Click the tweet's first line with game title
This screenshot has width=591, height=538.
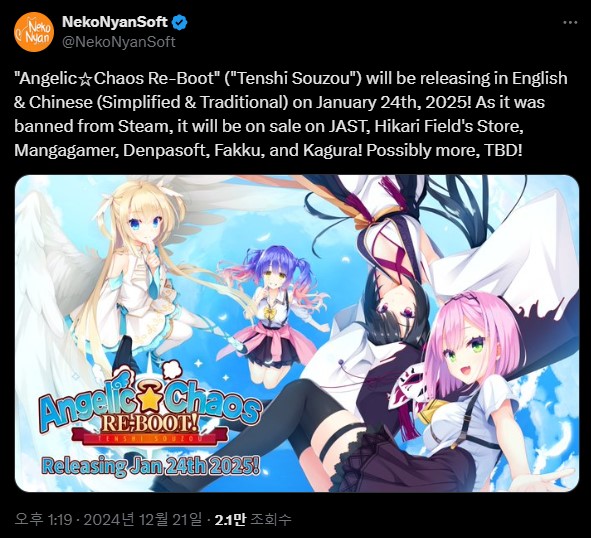click(291, 78)
